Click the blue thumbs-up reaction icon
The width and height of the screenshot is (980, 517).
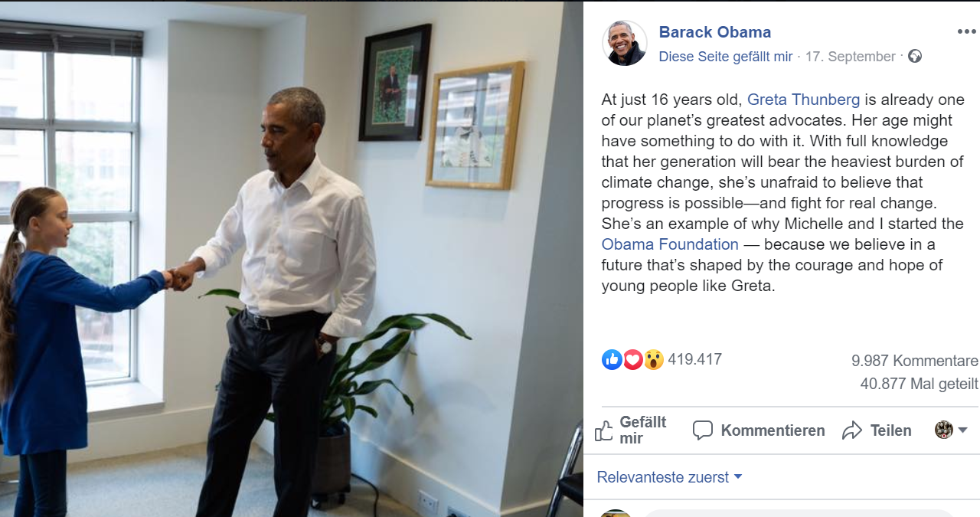612,359
